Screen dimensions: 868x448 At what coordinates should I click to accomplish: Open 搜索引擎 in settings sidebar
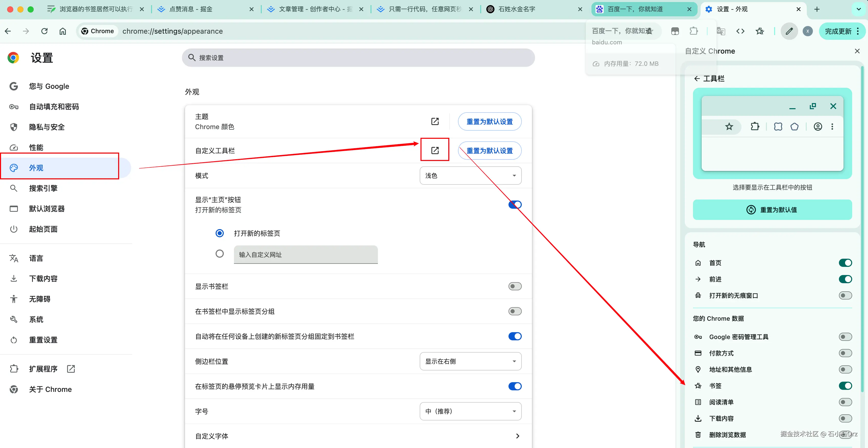point(43,188)
